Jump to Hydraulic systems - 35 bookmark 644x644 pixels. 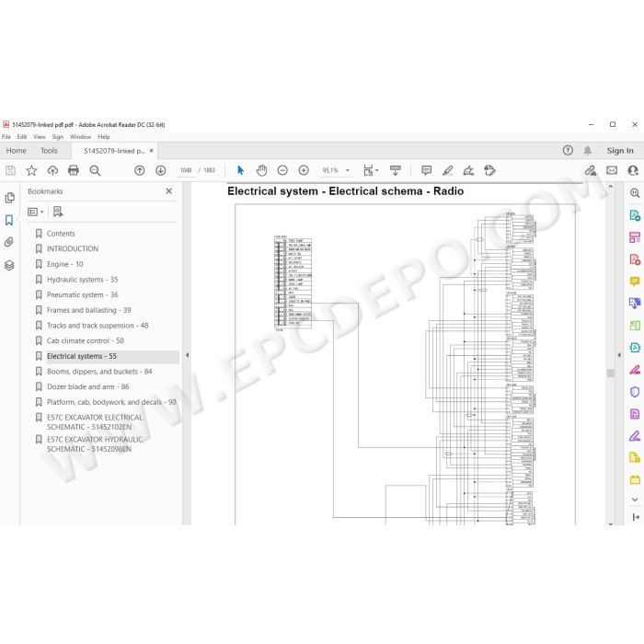pos(82,280)
